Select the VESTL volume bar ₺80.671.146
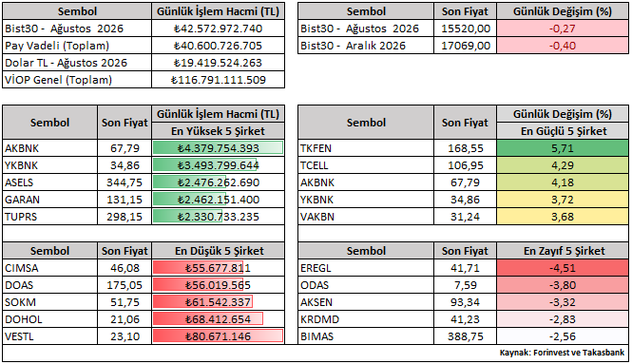Screen dimensions: 632x364 [x=218, y=335]
